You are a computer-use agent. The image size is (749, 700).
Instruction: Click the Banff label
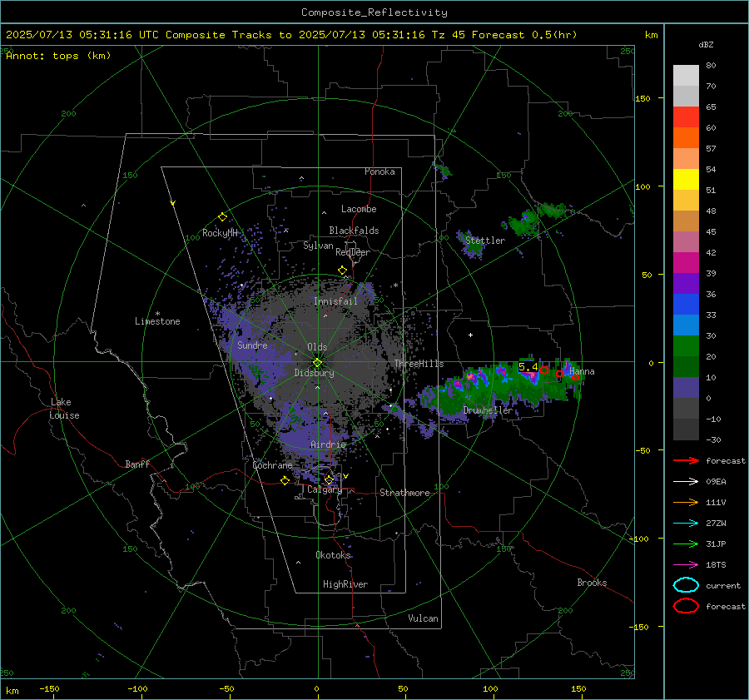[x=137, y=464]
